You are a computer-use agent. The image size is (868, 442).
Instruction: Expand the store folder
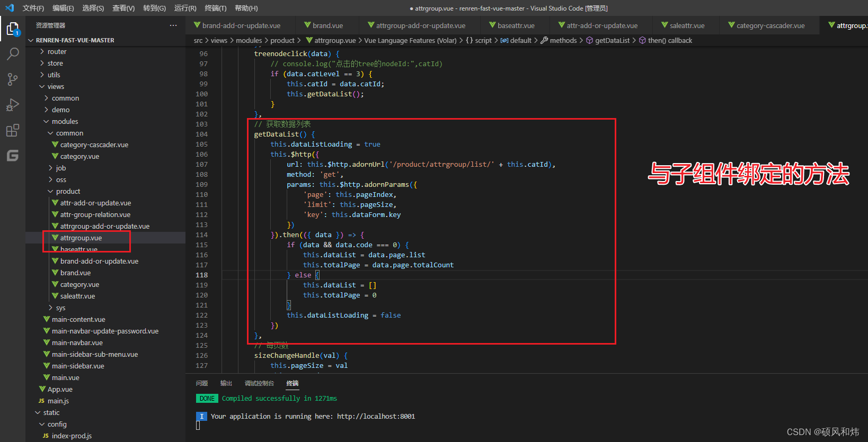click(x=42, y=63)
